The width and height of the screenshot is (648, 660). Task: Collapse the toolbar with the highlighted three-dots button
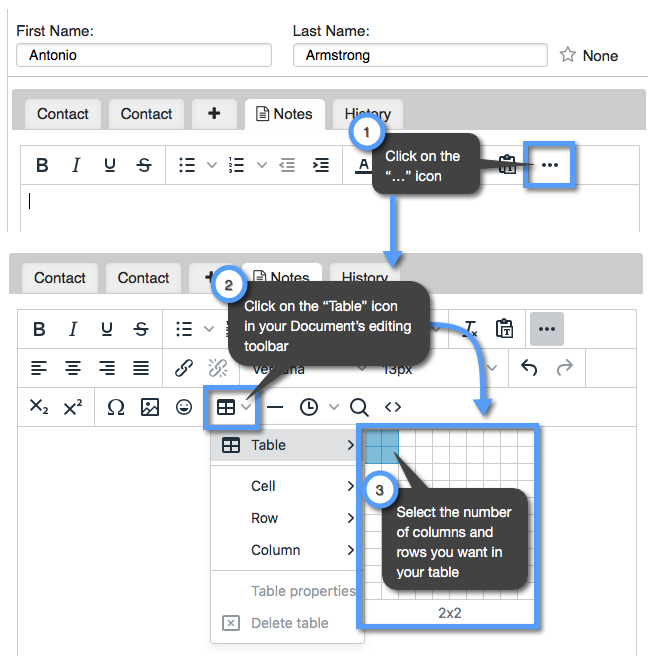(x=547, y=329)
